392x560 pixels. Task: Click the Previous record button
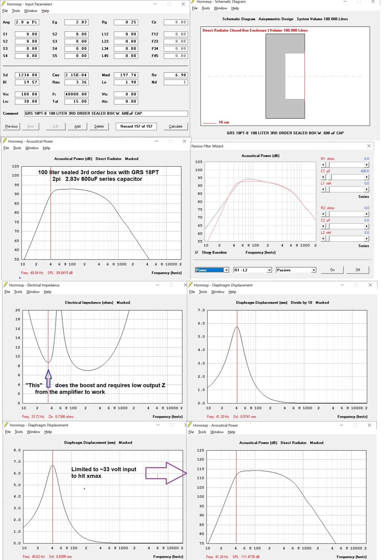11,126
